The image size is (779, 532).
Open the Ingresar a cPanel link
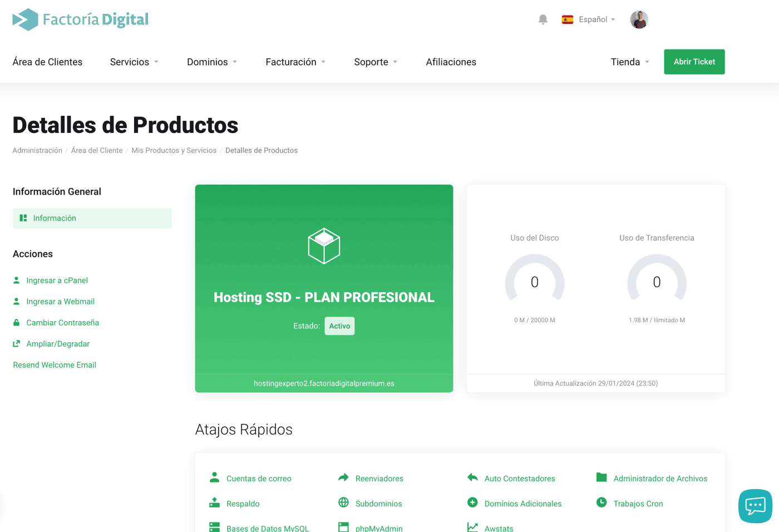pyautogui.click(x=57, y=280)
